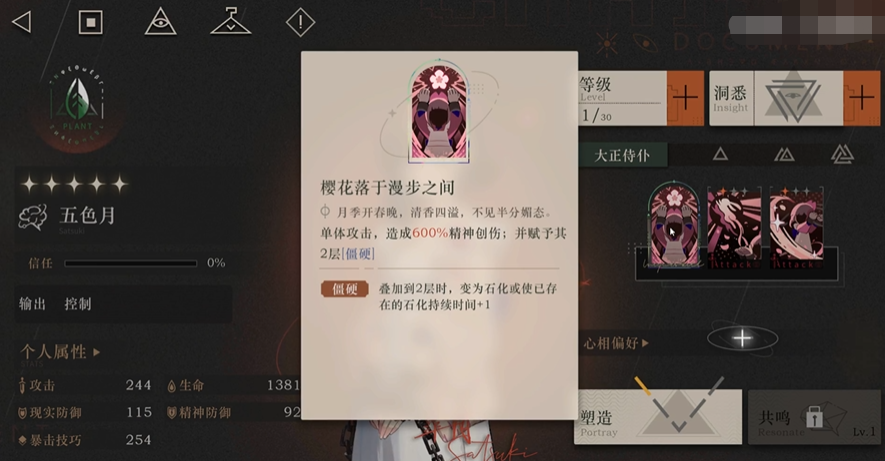Click the back arrow icon

[22, 23]
